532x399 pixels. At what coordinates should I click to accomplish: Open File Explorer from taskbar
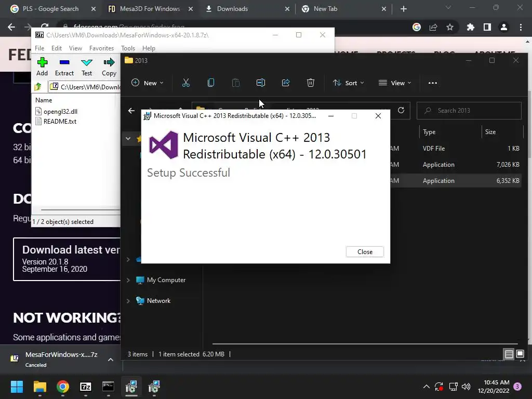39,387
